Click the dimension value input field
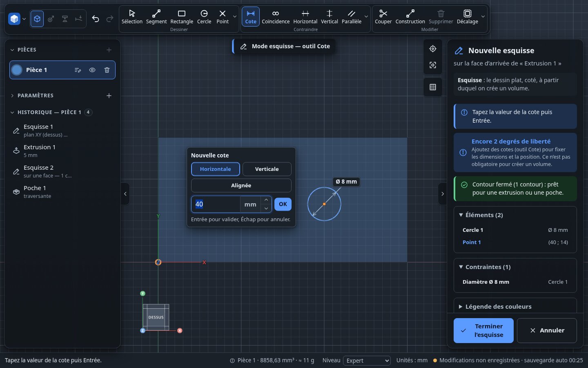 click(x=216, y=204)
